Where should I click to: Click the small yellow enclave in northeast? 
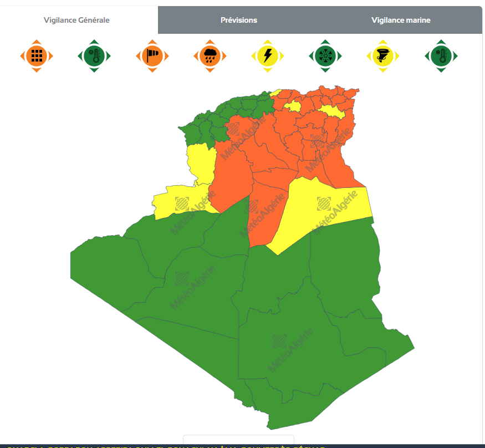tap(293, 106)
